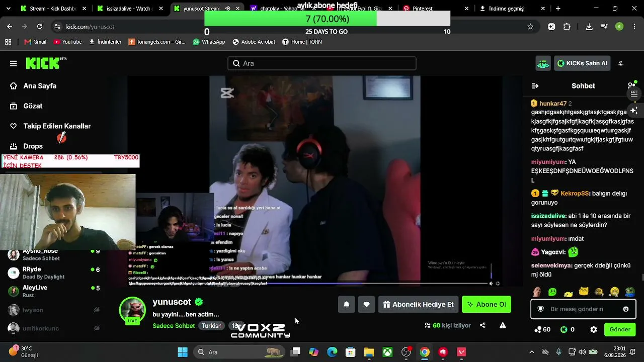Focus the Kick search field Ara
The image size is (644, 362).
pos(322,63)
